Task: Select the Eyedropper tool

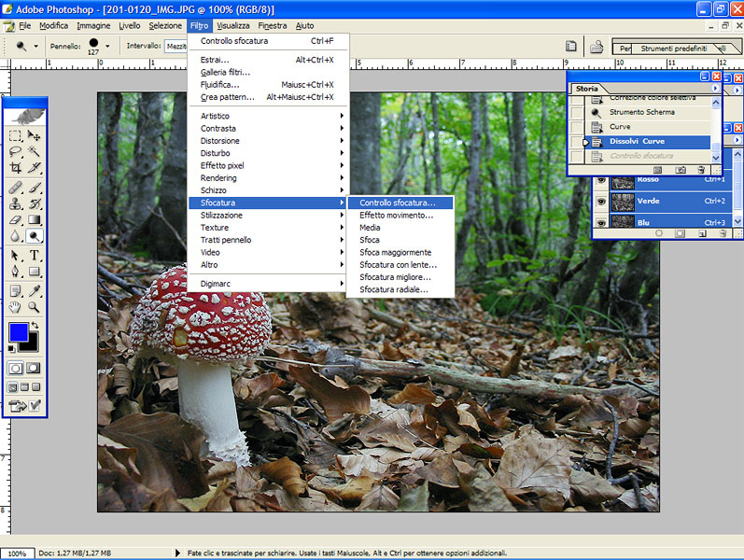Action: (35, 290)
